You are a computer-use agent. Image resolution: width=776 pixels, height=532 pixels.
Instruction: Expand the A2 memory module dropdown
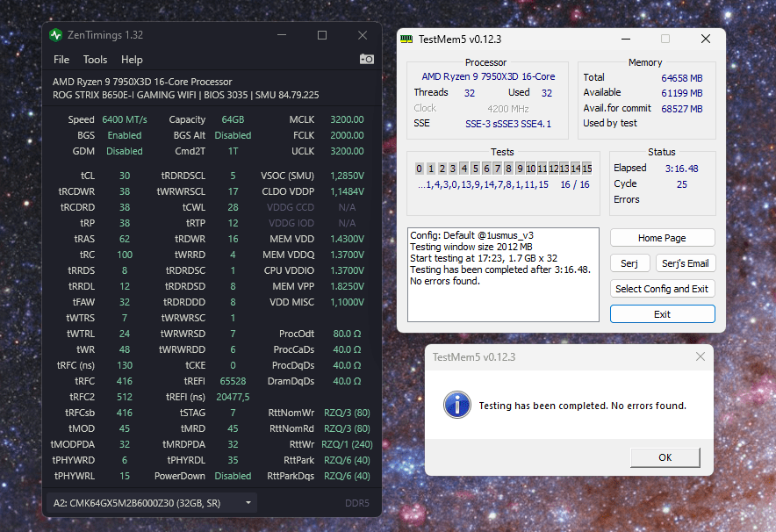click(151, 503)
